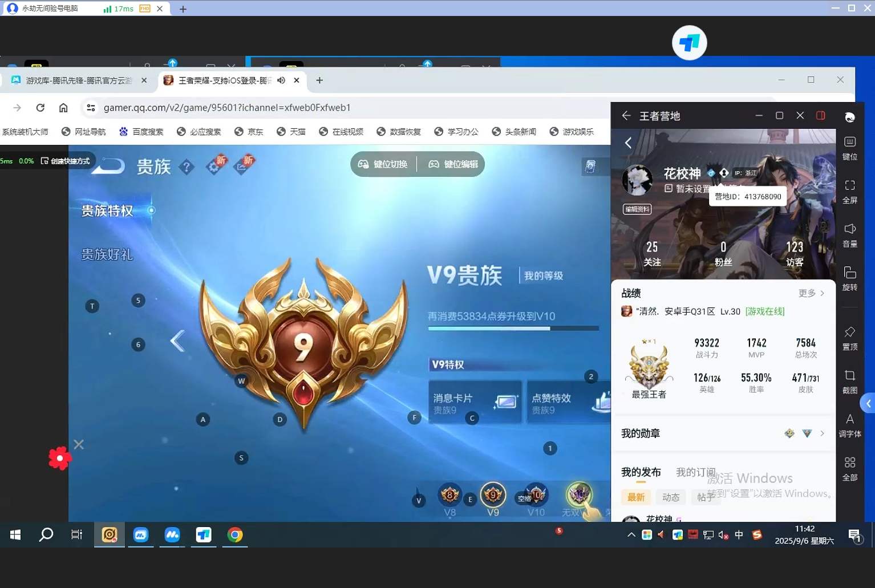Click the 编辑资料 edit profile button
875x588 pixels.
637,209
